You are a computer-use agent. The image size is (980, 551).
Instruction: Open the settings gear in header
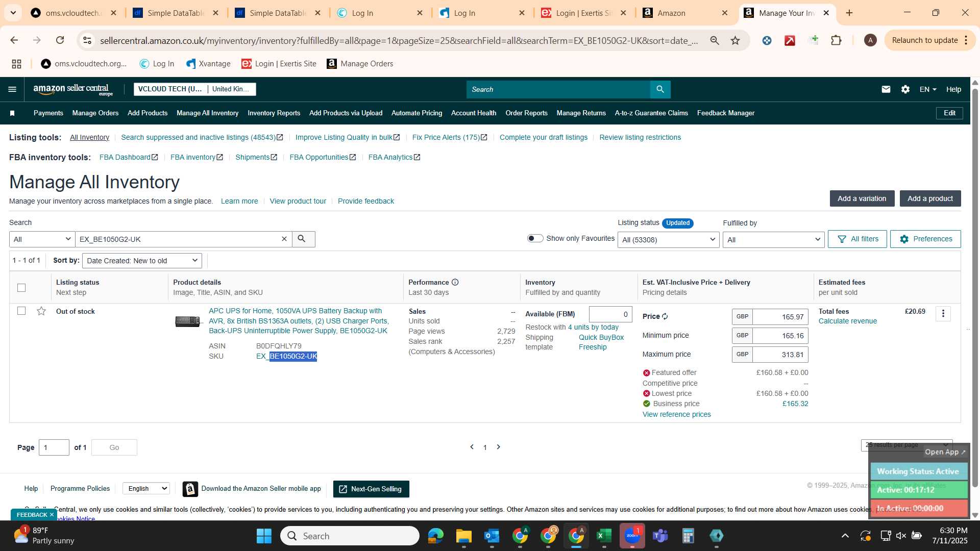coord(905,89)
